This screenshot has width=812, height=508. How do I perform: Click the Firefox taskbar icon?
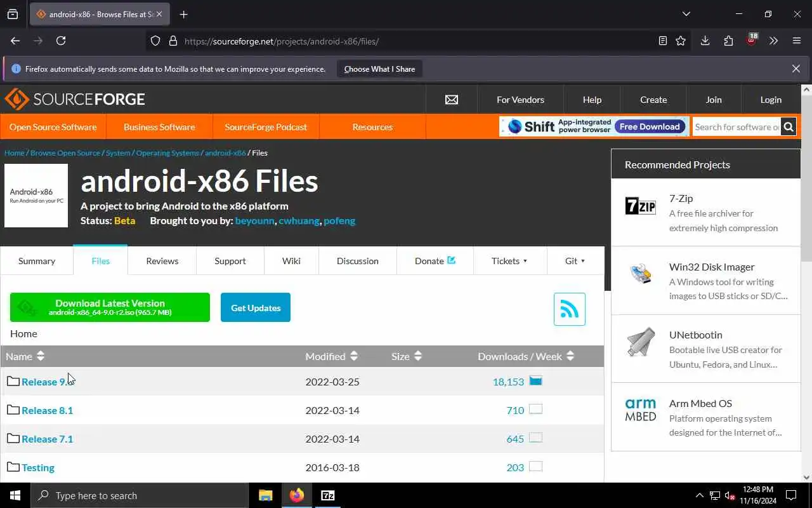click(x=296, y=495)
